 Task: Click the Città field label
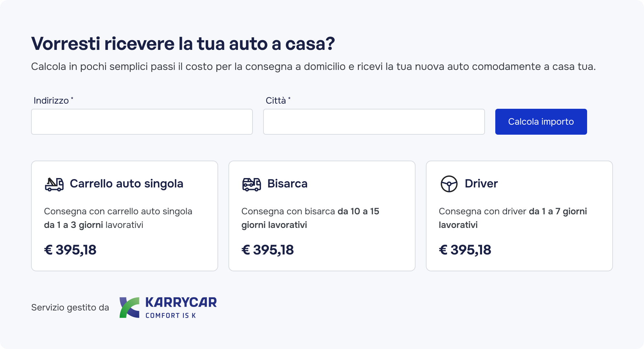(276, 101)
